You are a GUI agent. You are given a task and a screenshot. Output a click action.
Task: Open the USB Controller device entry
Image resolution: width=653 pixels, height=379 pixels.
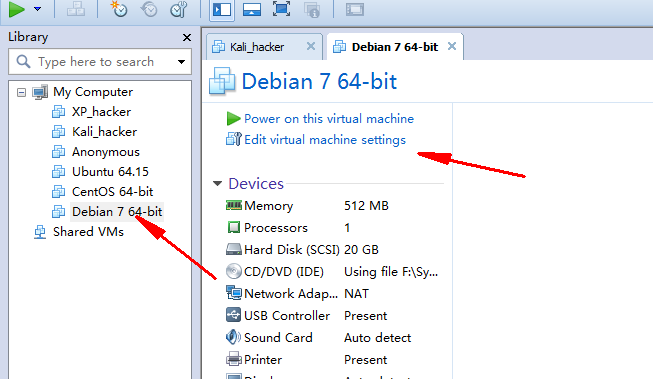point(287,316)
